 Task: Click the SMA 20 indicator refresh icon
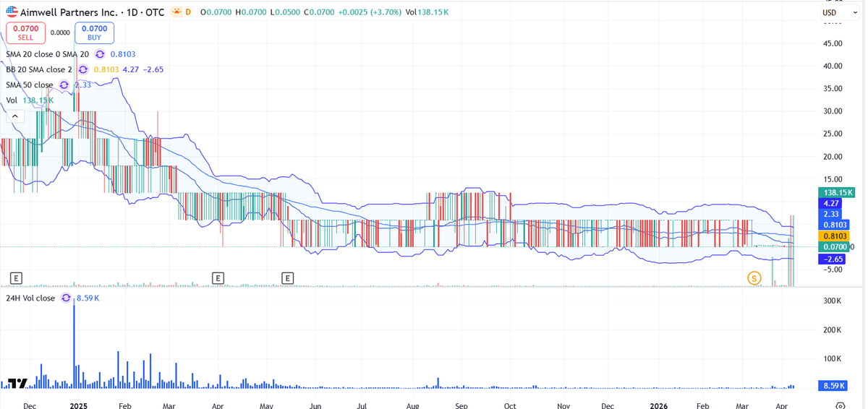[100, 54]
